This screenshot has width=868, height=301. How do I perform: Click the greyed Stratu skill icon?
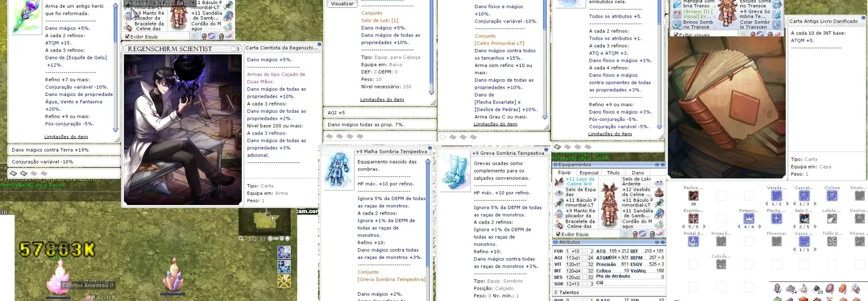tap(859, 196)
